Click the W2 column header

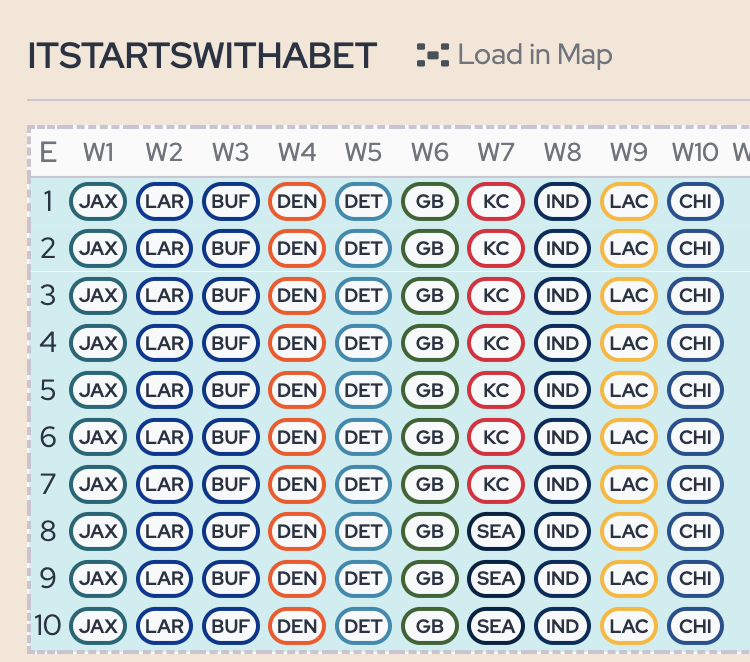[164, 153]
